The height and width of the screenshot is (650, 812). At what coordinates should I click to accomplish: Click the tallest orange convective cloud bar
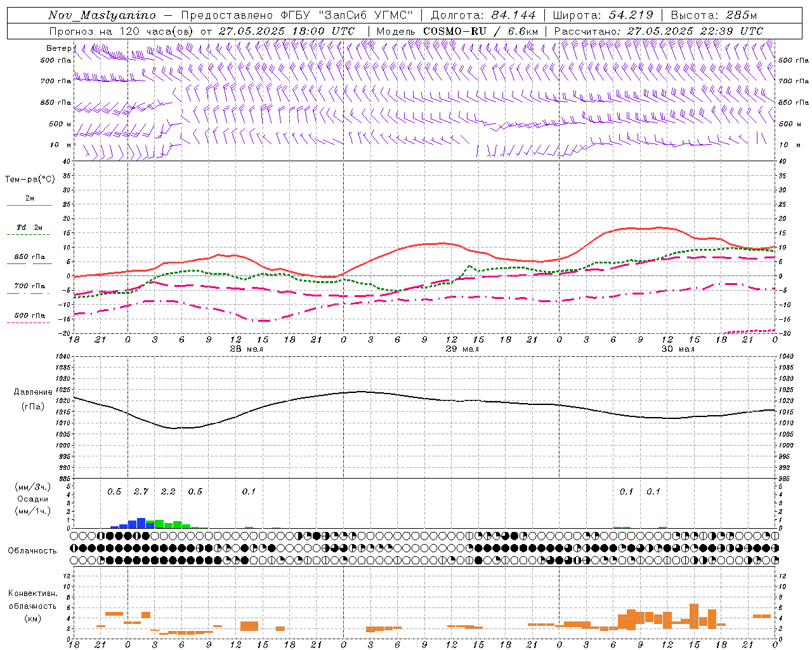694,616
